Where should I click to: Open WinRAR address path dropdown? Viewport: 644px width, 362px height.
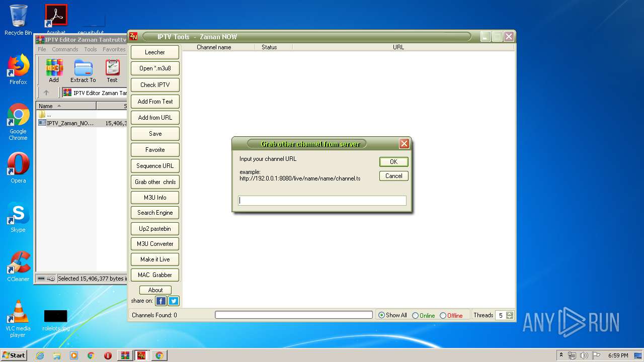tap(95, 93)
